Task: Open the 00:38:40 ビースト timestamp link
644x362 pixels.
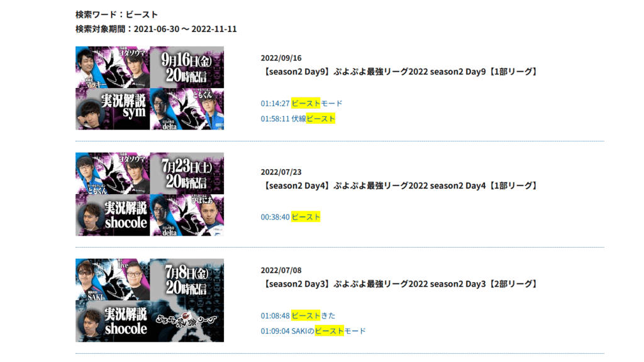Action: (291, 217)
